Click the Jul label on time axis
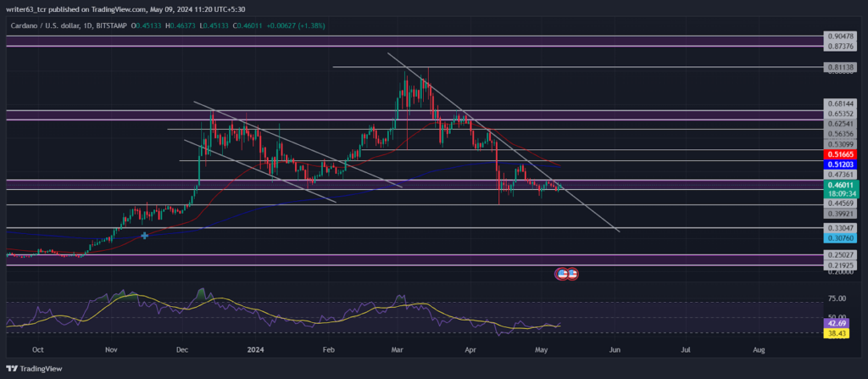 point(685,349)
